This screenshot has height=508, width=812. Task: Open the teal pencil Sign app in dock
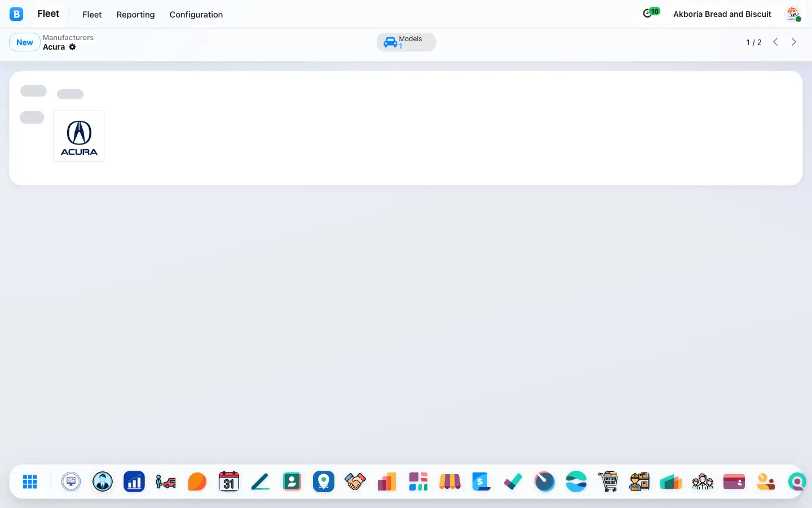261,481
